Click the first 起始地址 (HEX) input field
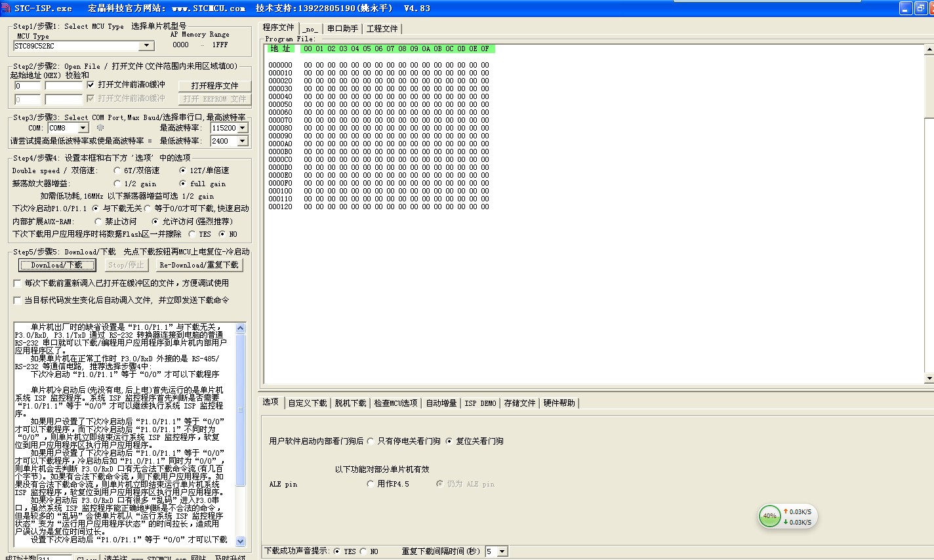This screenshot has width=934, height=560. pos(28,86)
